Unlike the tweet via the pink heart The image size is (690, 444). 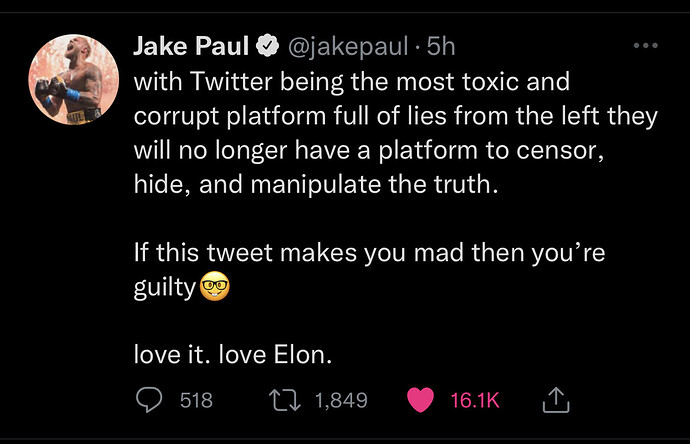(x=420, y=400)
